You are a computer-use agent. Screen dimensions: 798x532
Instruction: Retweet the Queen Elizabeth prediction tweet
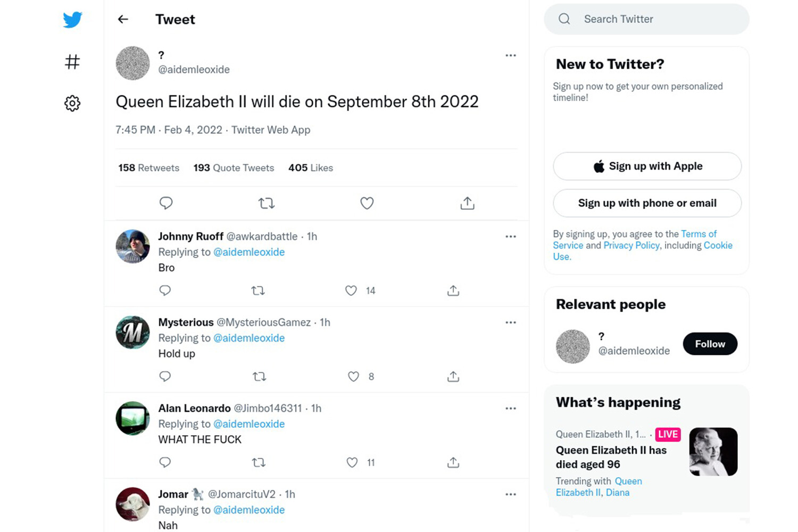coord(267,203)
